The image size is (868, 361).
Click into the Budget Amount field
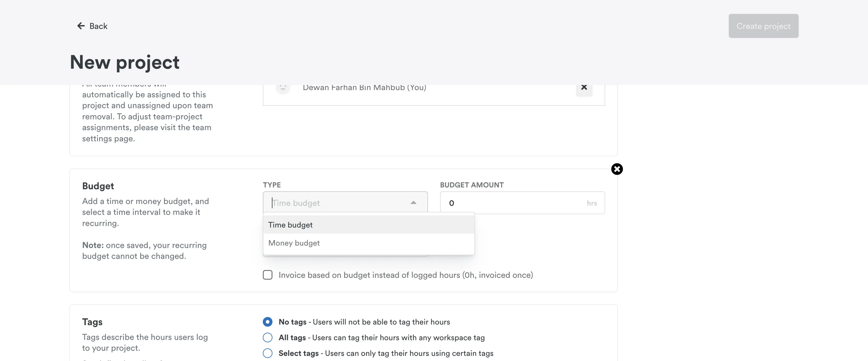(505, 203)
